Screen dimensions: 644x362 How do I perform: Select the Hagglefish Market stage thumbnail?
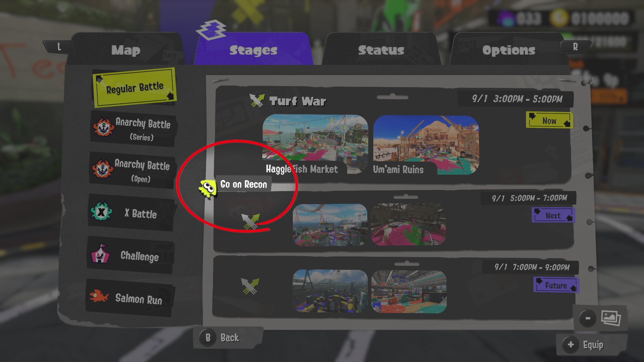tap(315, 144)
